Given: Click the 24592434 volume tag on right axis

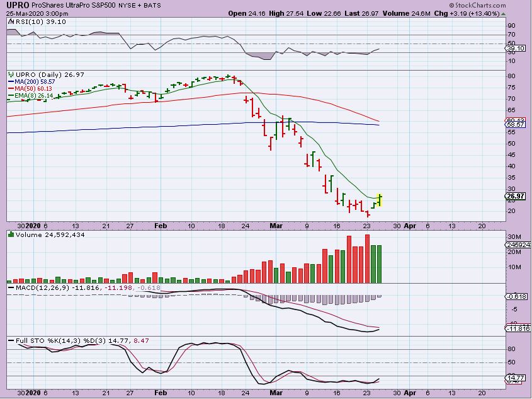Looking at the screenshot, I should 518,245.
